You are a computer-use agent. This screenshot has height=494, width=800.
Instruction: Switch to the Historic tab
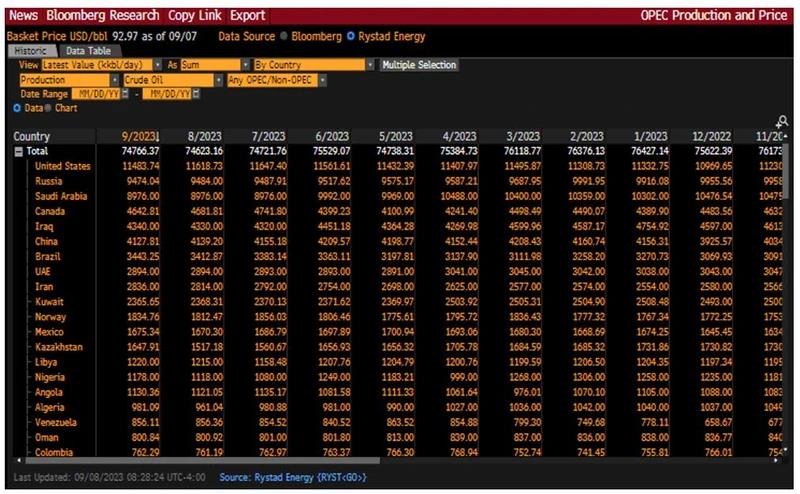coord(30,50)
